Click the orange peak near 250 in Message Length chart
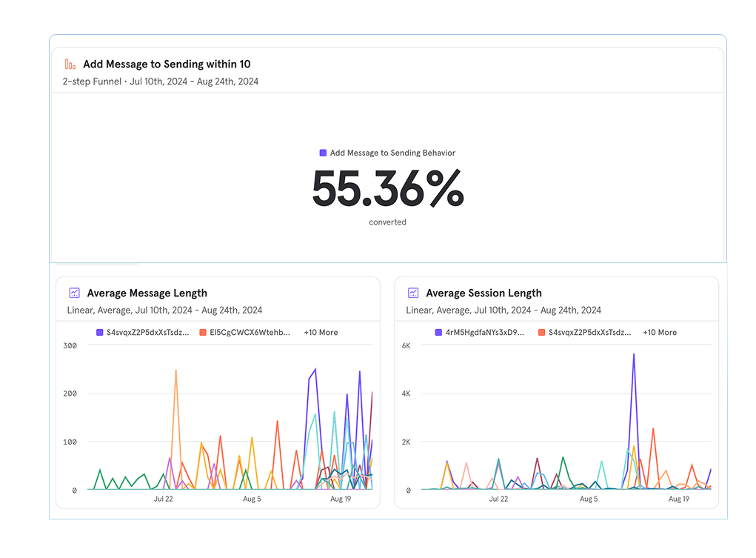 175,371
